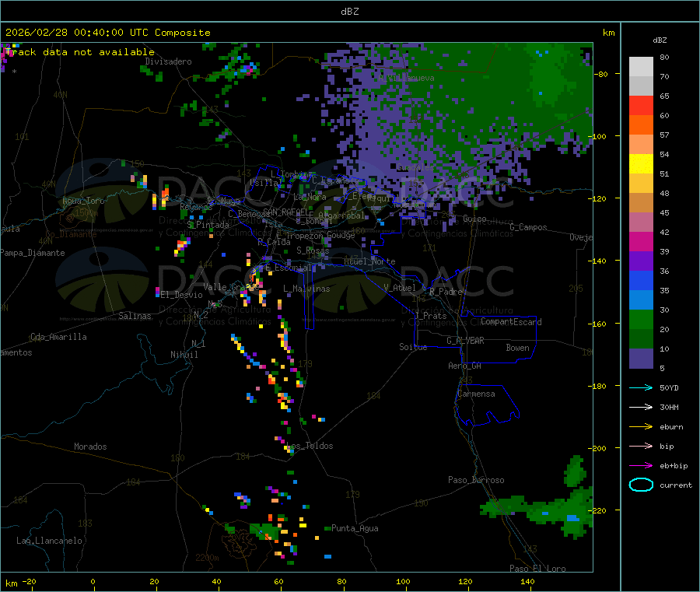Viewport: 700px width, 592px height.
Task: Pick the light blue swatch between 35 and 30 dBZ
Action: (x=641, y=300)
